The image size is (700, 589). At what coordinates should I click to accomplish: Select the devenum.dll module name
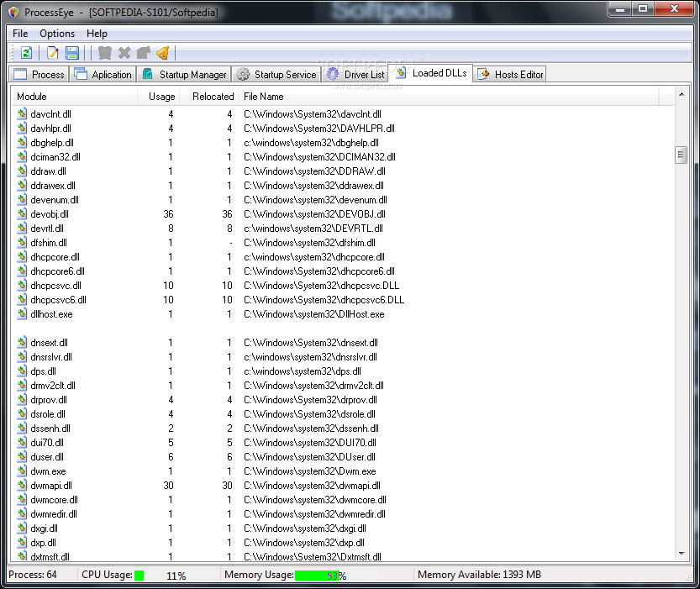55,199
